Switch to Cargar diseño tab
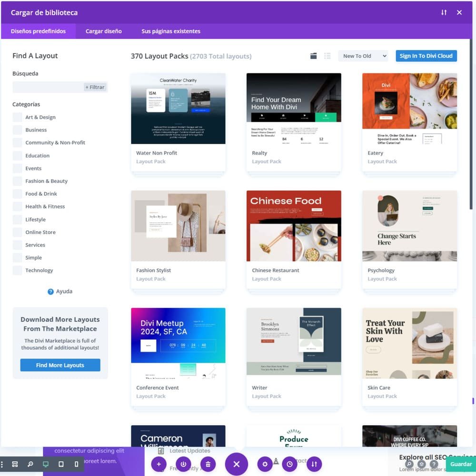Viewport: 476px width, 476px height. click(x=103, y=31)
